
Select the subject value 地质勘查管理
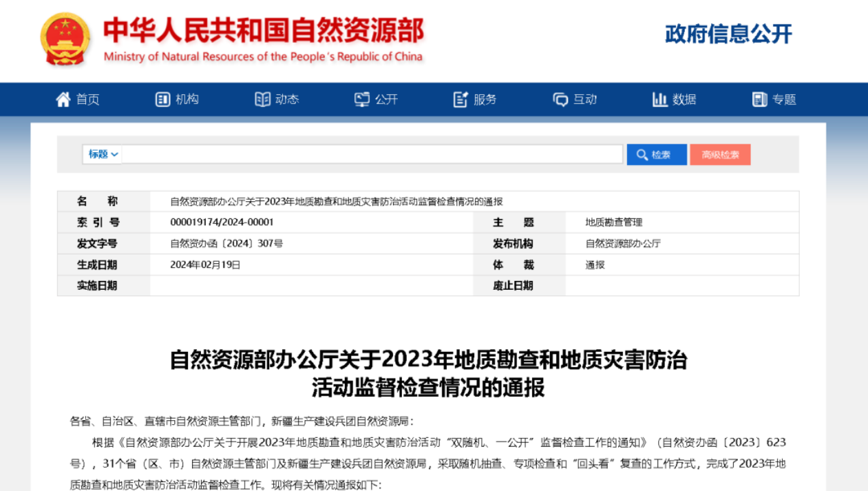pos(614,222)
